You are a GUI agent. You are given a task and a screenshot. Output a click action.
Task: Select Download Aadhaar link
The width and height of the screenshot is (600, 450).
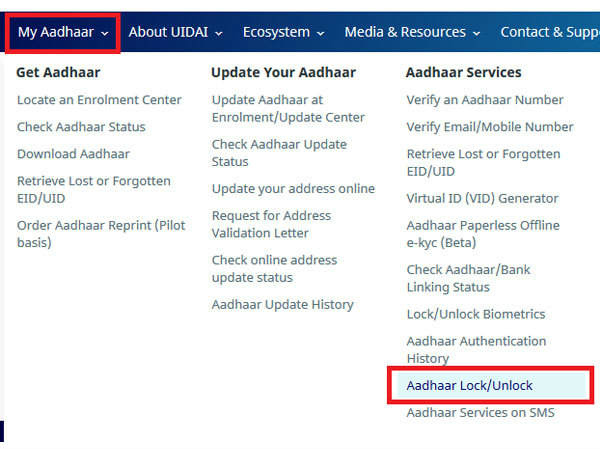(73, 154)
